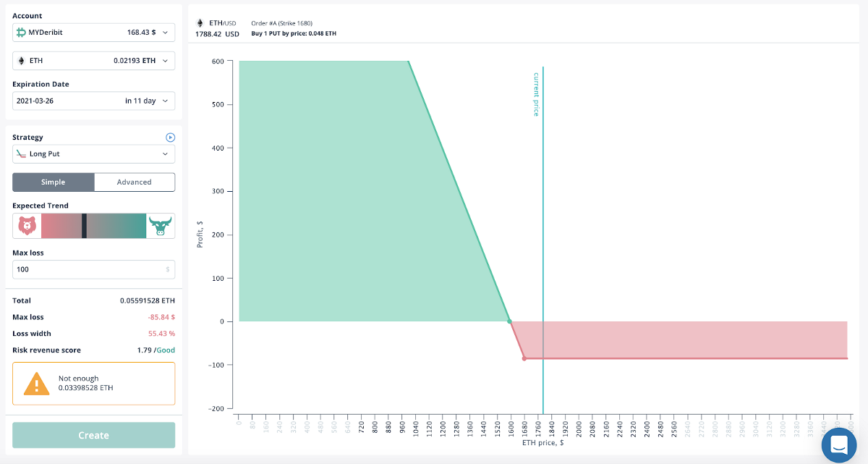Switch to the Simple tab
The width and height of the screenshot is (868, 464).
(x=54, y=182)
